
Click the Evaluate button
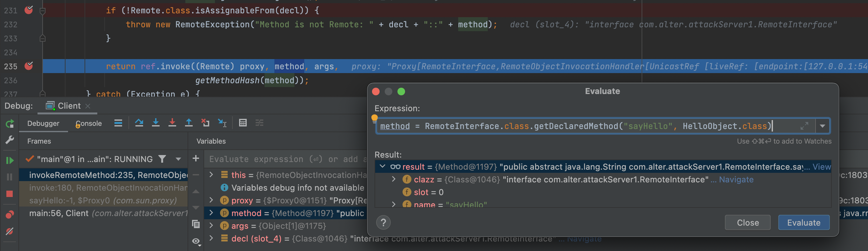(804, 223)
